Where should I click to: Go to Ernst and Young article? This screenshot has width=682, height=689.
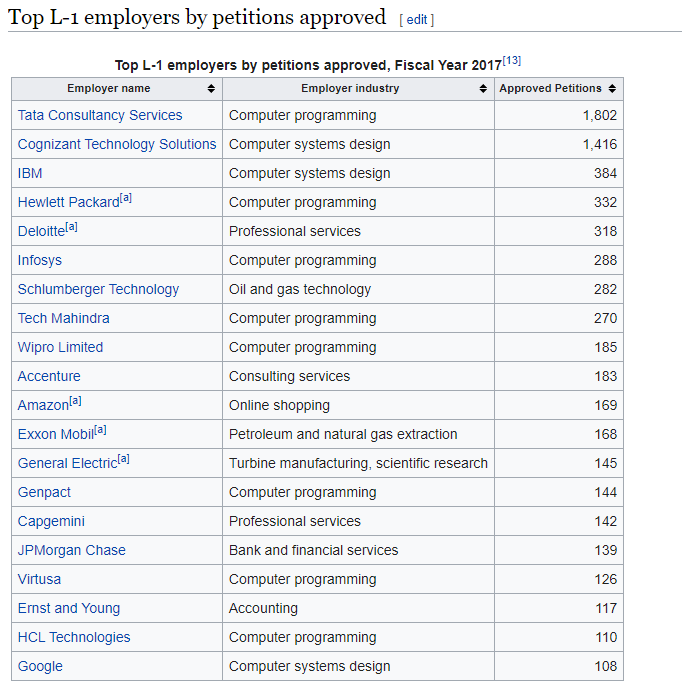click(69, 608)
